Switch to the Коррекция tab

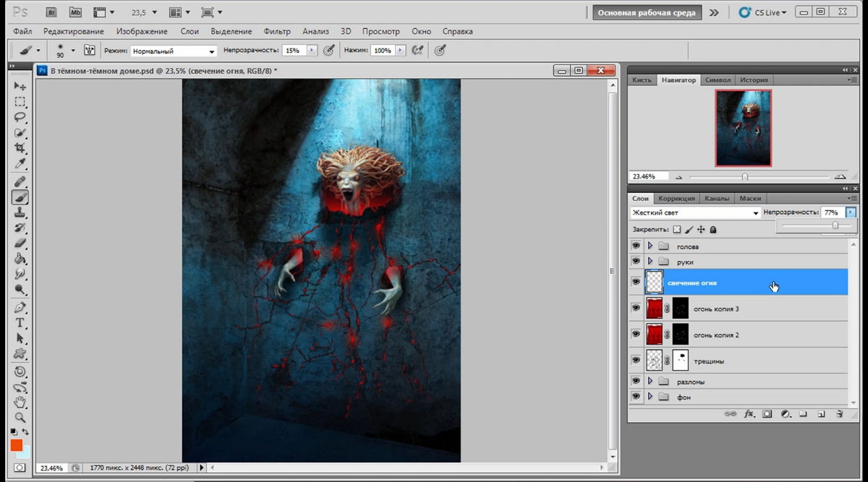676,198
